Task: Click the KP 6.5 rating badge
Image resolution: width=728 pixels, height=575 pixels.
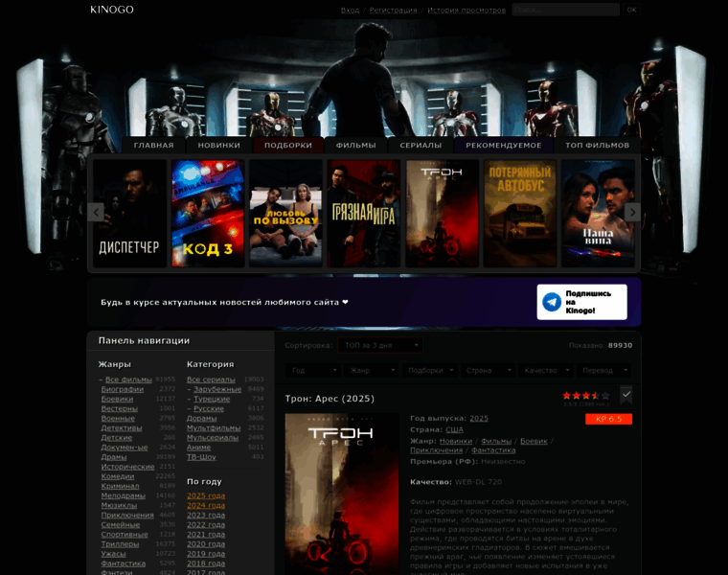Action: [x=608, y=419]
